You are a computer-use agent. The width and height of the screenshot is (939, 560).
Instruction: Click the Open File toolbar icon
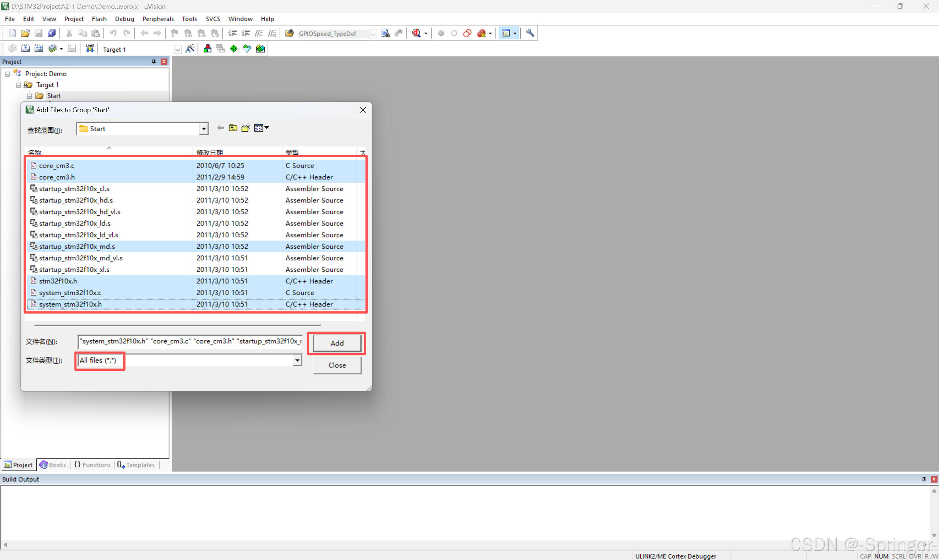(25, 33)
